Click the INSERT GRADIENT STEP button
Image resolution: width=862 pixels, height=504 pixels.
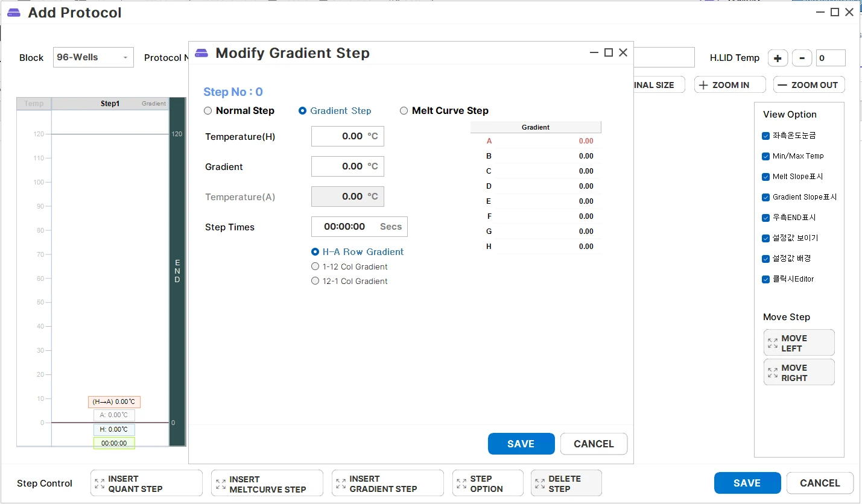pyautogui.click(x=388, y=484)
